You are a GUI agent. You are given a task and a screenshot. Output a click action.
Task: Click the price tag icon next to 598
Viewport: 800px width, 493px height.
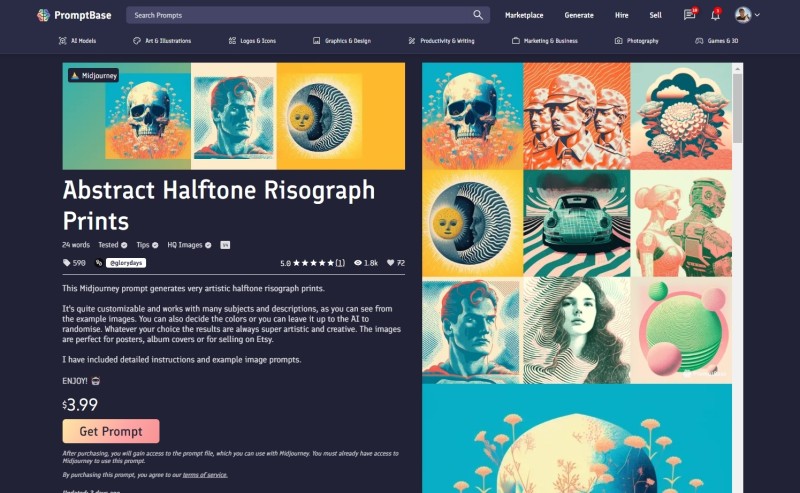[x=66, y=263]
